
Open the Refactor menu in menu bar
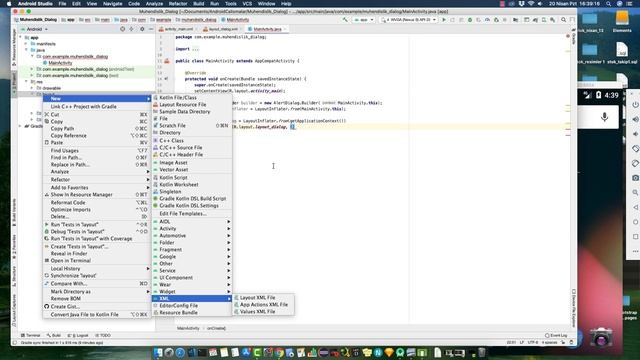point(178,4)
